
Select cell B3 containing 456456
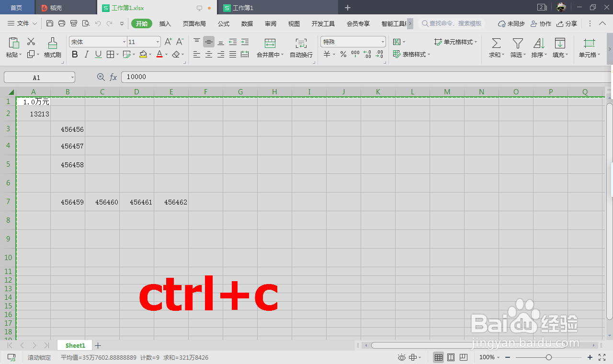[68, 129]
